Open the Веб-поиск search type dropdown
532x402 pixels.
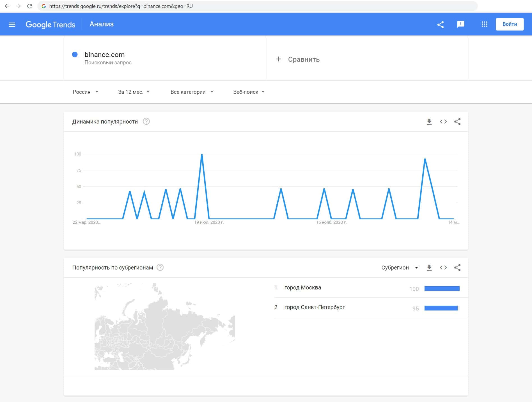[x=249, y=92]
